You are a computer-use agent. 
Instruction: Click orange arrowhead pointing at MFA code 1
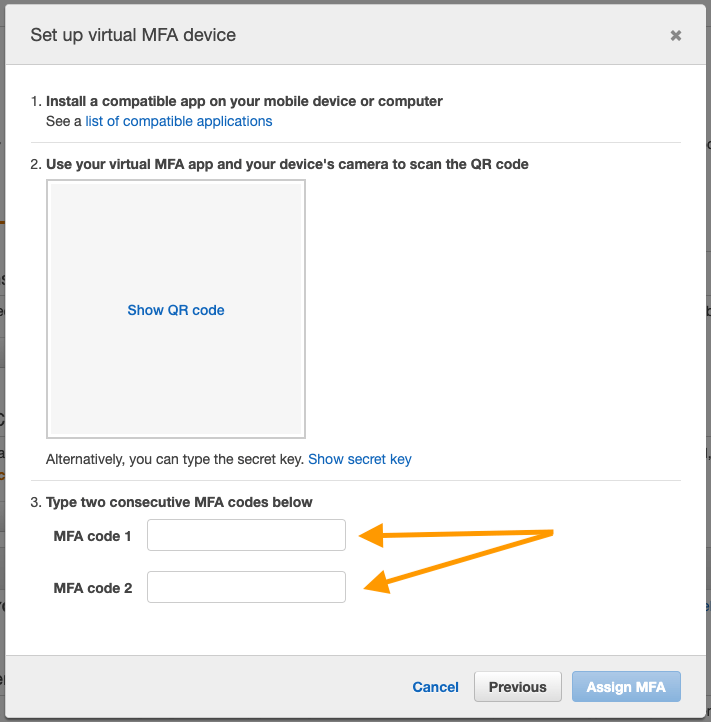[x=371, y=537]
